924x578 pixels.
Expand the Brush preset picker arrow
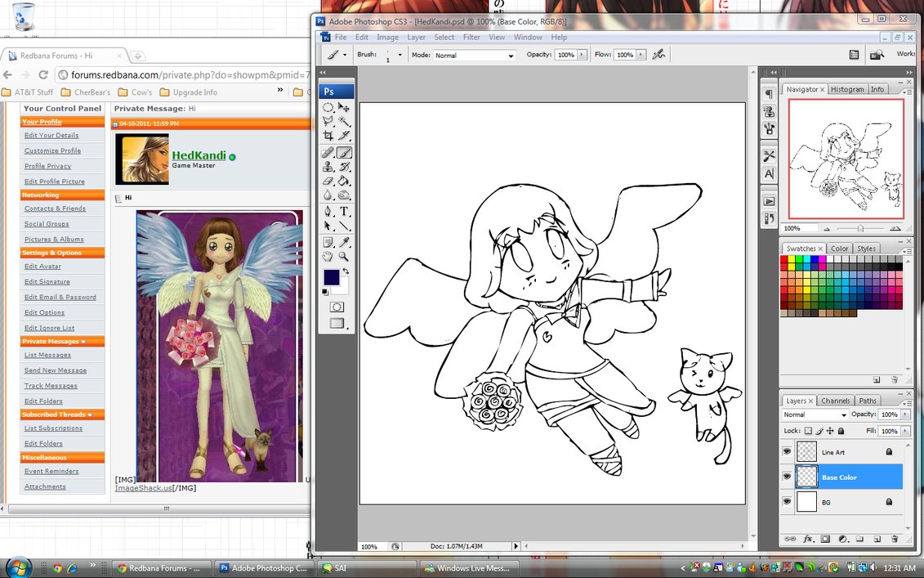pyautogui.click(x=400, y=56)
